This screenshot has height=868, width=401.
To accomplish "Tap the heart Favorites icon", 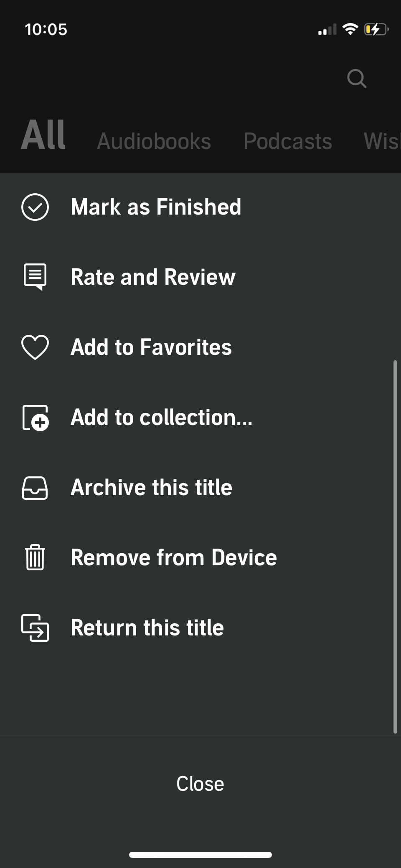I will tap(35, 347).
